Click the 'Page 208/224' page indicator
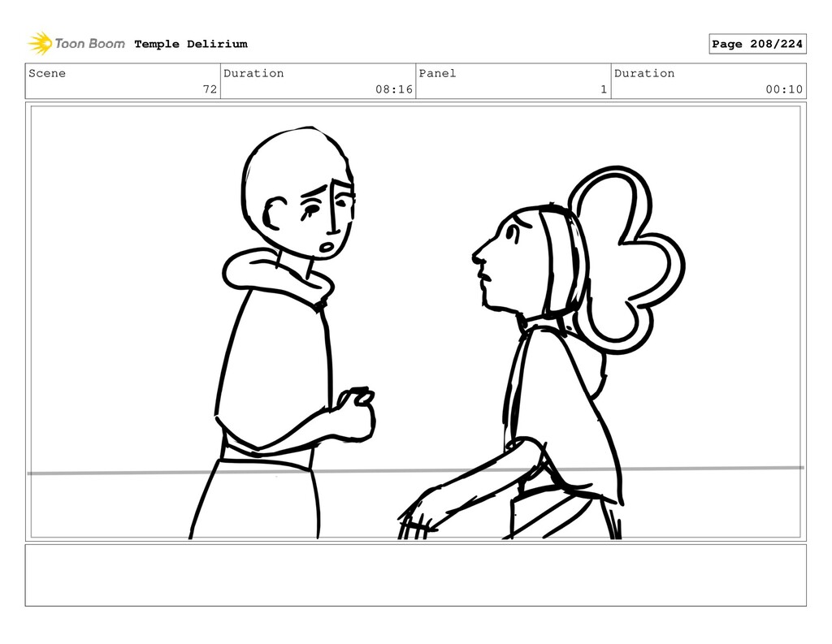The image size is (832, 644). tap(757, 44)
